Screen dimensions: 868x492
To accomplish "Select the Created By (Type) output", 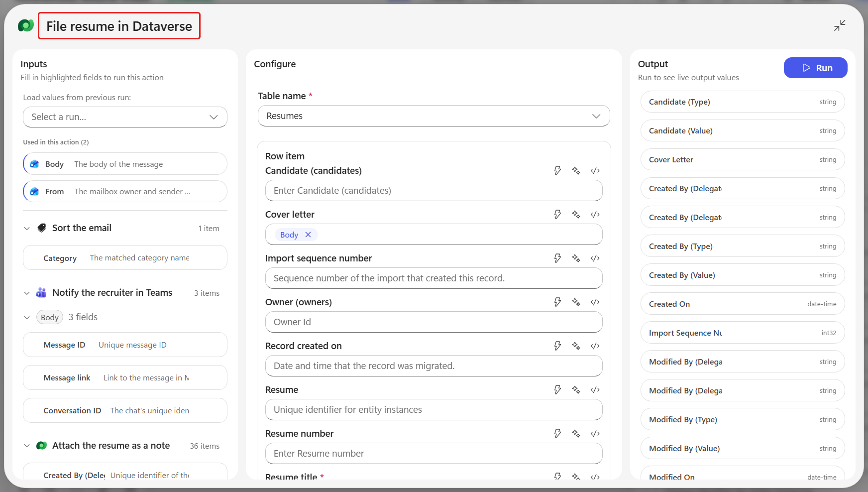I will [742, 246].
